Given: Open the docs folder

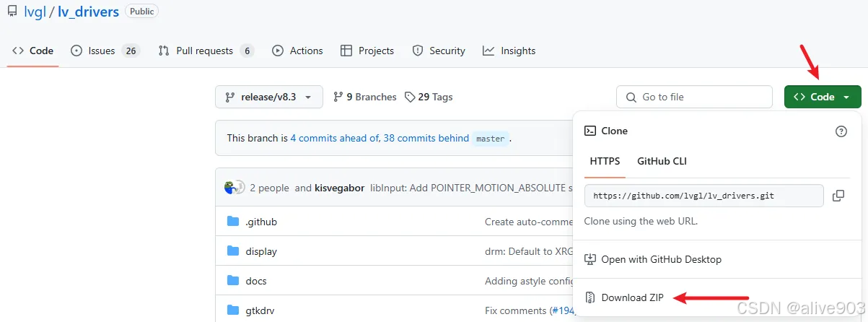Looking at the screenshot, I should point(255,281).
